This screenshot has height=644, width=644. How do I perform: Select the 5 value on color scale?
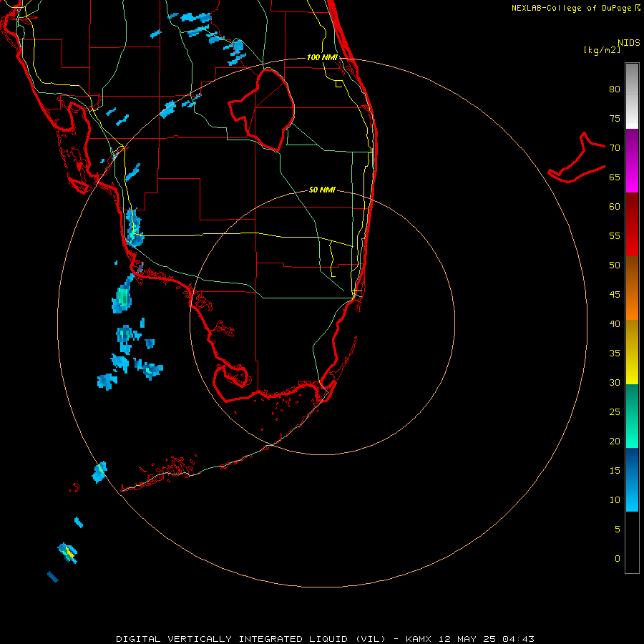coord(618,529)
